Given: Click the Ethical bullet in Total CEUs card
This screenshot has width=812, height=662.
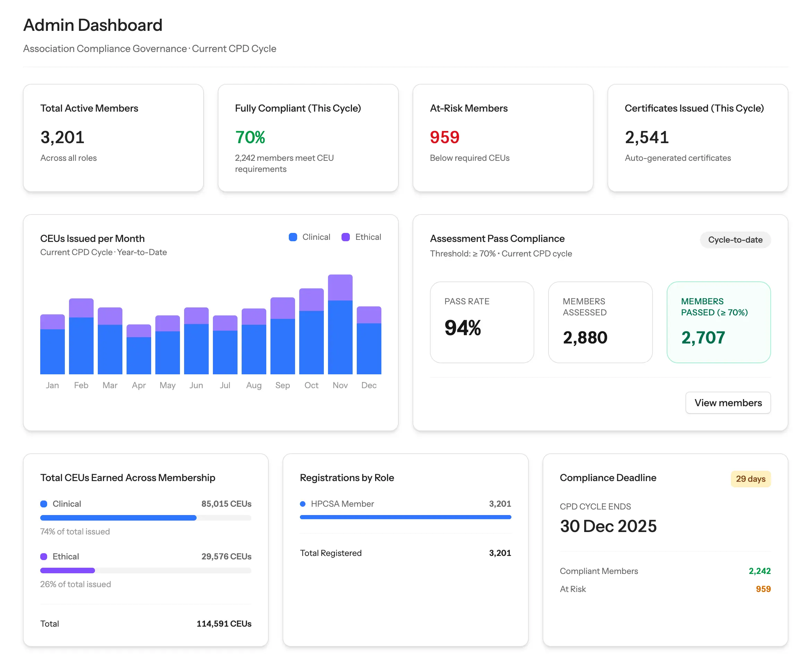Looking at the screenshot, I should [x=43, y=556].
